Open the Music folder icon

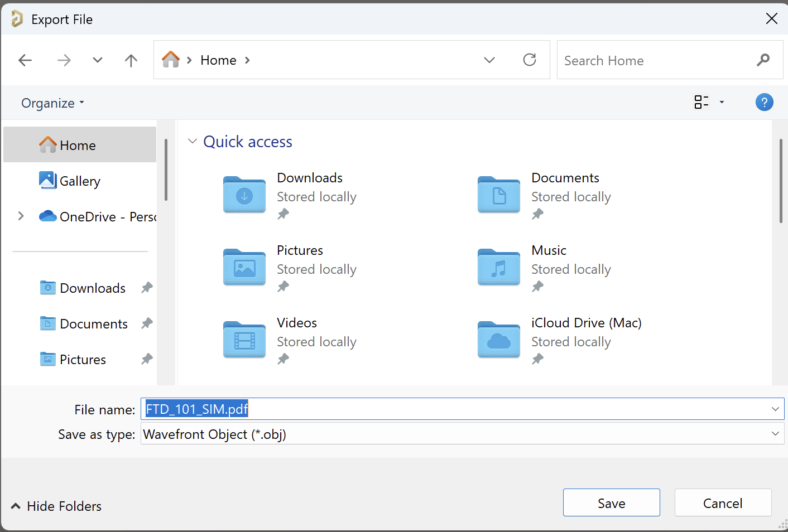pyautogui.click(x=499, y=268)
